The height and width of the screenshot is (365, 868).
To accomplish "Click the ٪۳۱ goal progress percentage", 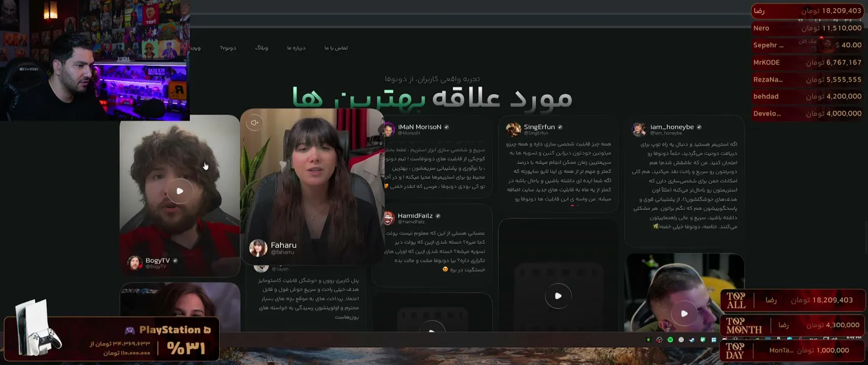I will (186, 348).
